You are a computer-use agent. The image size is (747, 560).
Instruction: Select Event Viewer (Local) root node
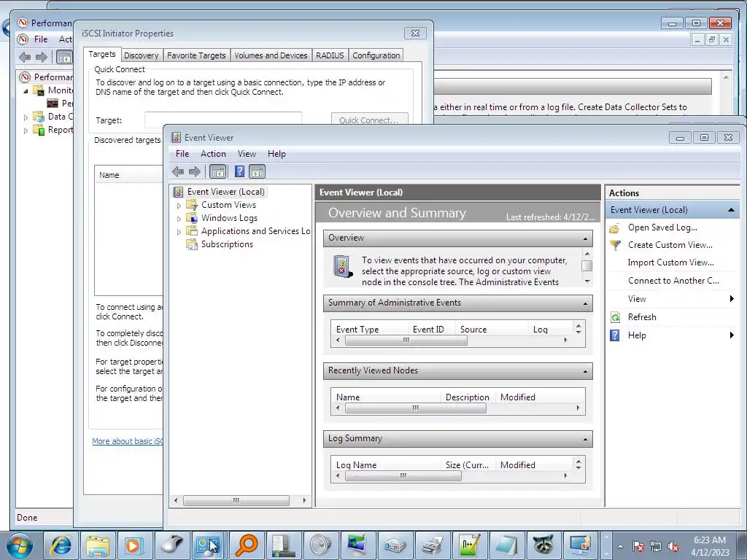[226, 192]
